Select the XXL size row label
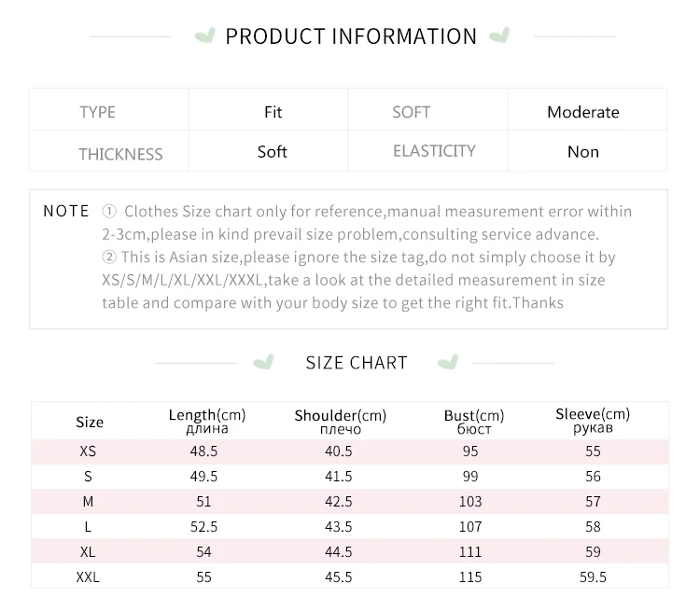The width and height of the screenshot is (700, 597). point(88,577)
